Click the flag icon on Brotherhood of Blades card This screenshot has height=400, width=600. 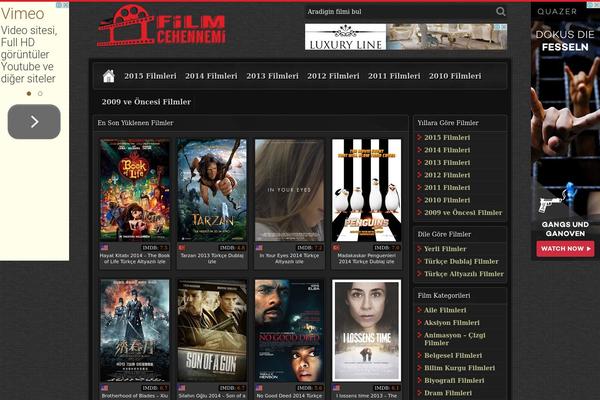pyautogui.click(x=104, y=388)
